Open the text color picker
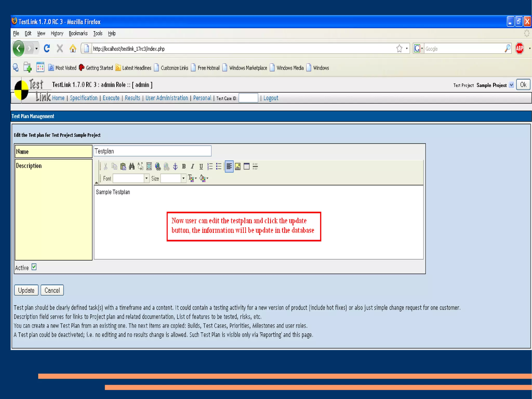The width and height of the screenshot is (532, 399). pyautogui.click(x=192, y=178)
